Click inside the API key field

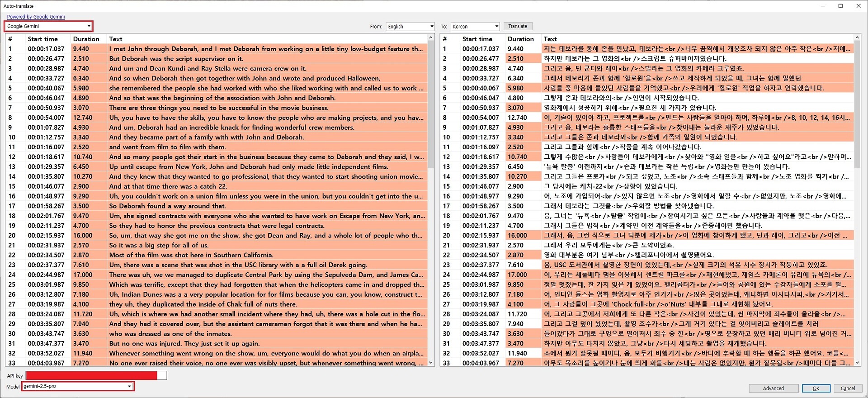(96, 375)
